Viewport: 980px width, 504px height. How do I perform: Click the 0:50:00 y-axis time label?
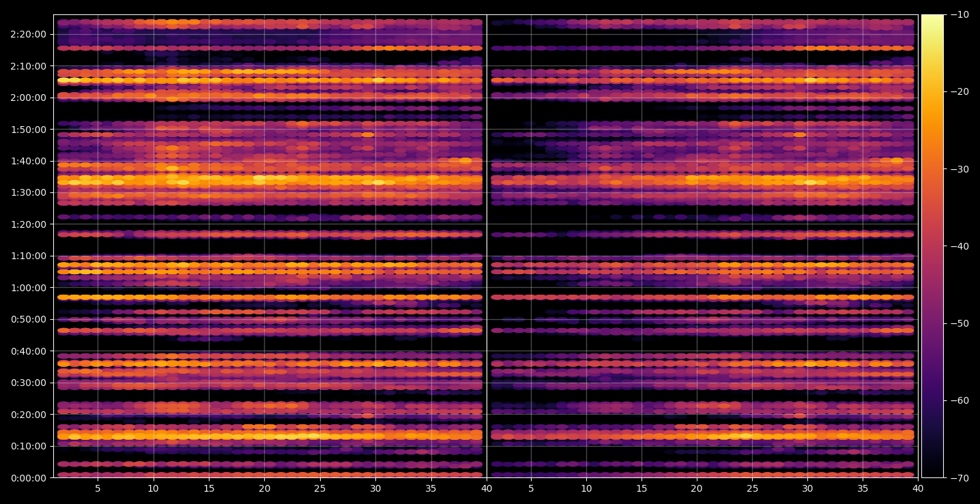29,319
